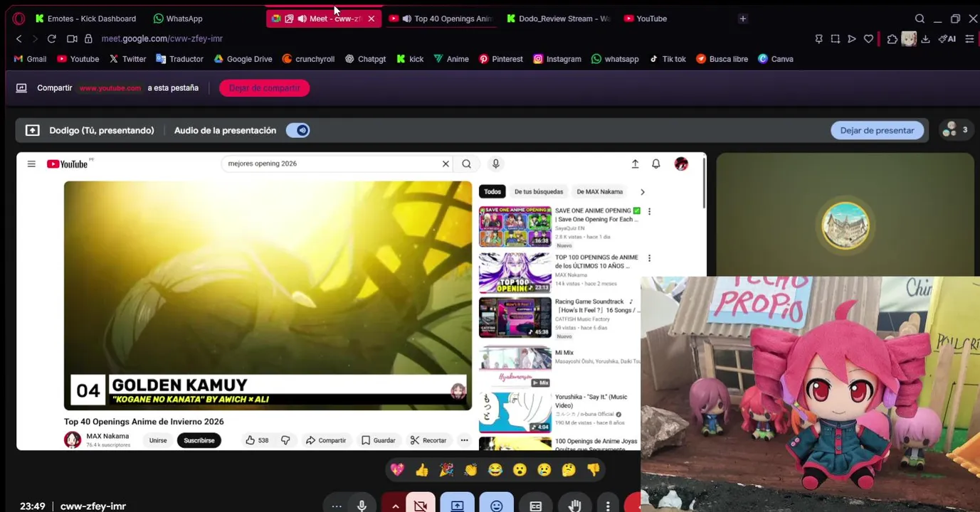Switch to Top 40 Openings browser tab
The image size is (980, 512).
441,18
